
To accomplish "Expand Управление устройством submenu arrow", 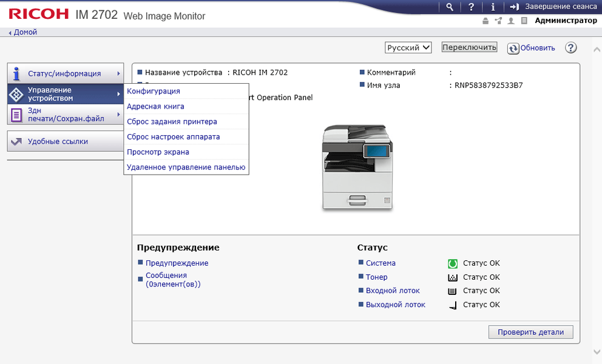I will click(x=118, y=94).
